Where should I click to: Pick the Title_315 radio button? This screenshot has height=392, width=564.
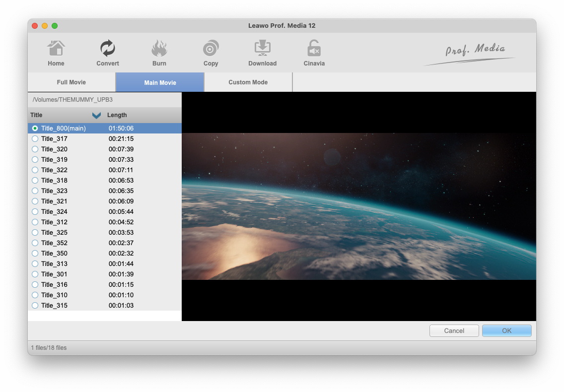click(x=35, y=306)
